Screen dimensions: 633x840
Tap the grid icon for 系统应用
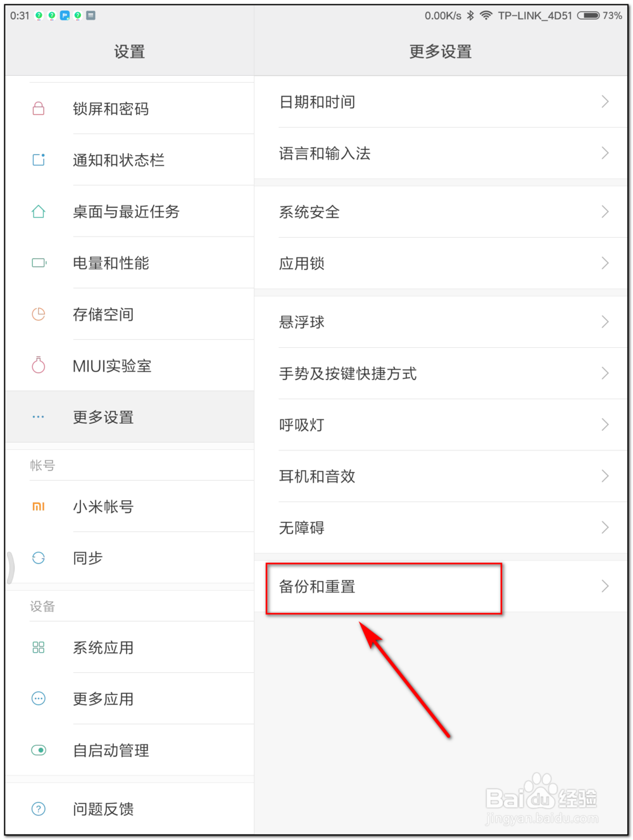tap(39, 648)
